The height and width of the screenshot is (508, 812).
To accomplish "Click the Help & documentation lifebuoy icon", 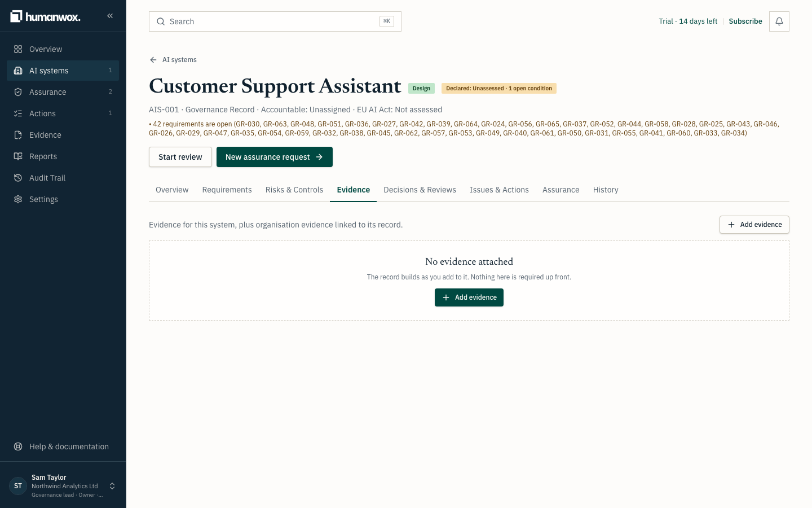I will [x=18, y=446].
